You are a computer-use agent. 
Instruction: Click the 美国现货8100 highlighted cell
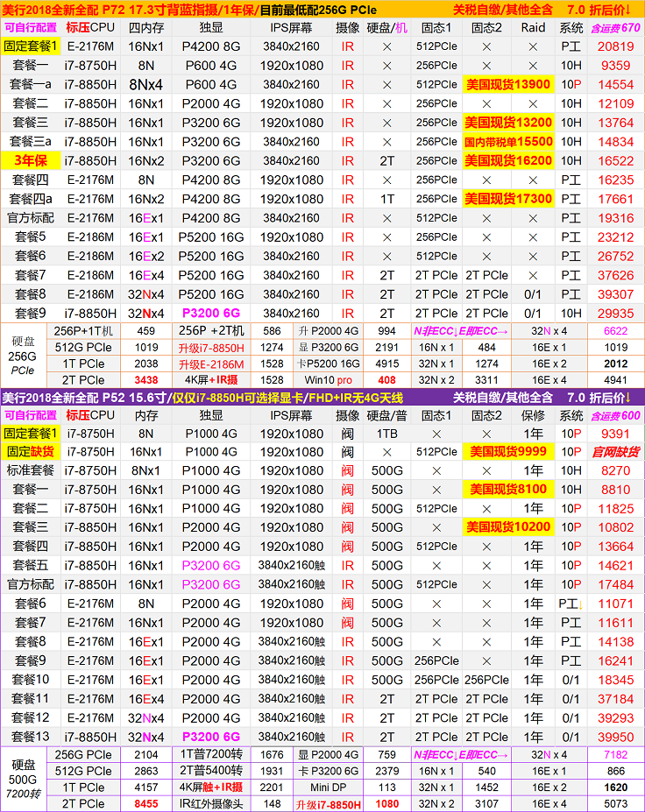coord(508,490)
